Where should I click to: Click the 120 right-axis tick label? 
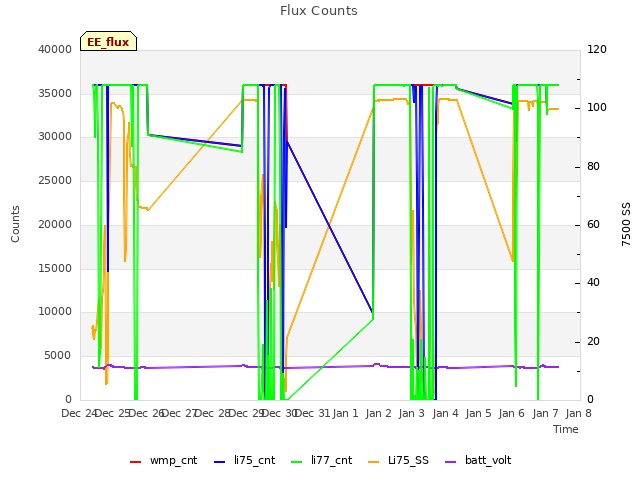[597, 49]
